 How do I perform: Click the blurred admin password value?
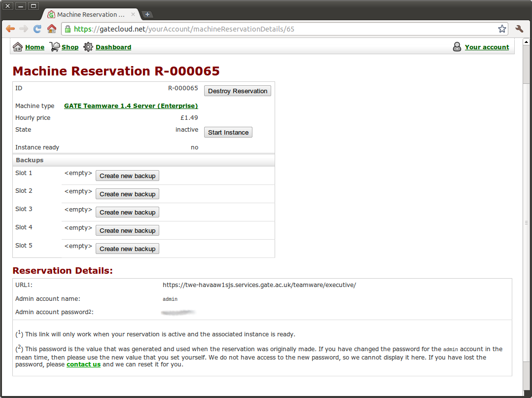click(x=178, y=312)
